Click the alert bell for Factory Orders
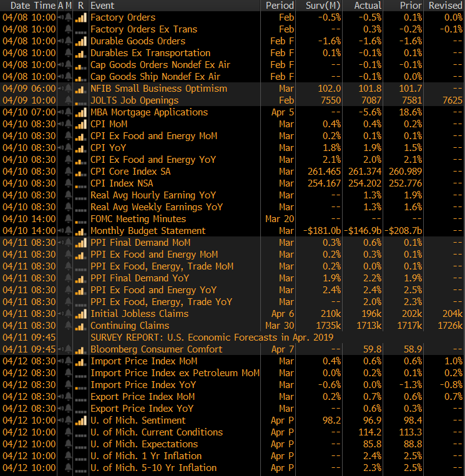 tap(68, 17)
